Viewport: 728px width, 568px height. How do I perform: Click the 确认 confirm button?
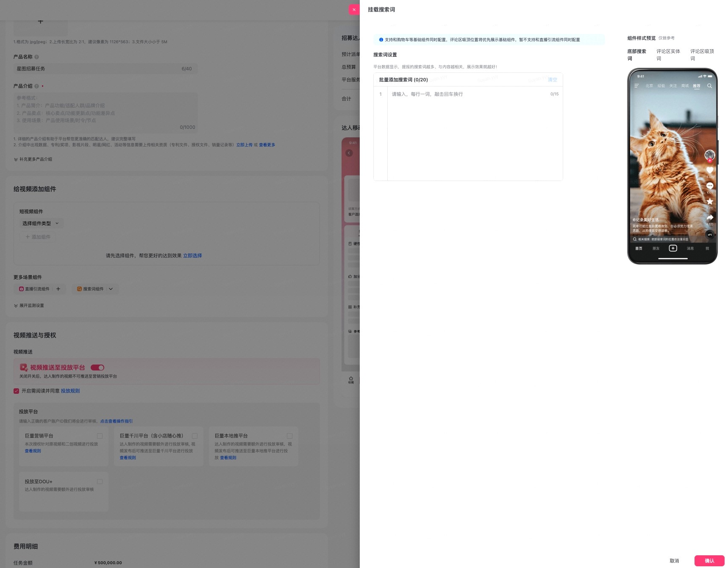point(709,561)
